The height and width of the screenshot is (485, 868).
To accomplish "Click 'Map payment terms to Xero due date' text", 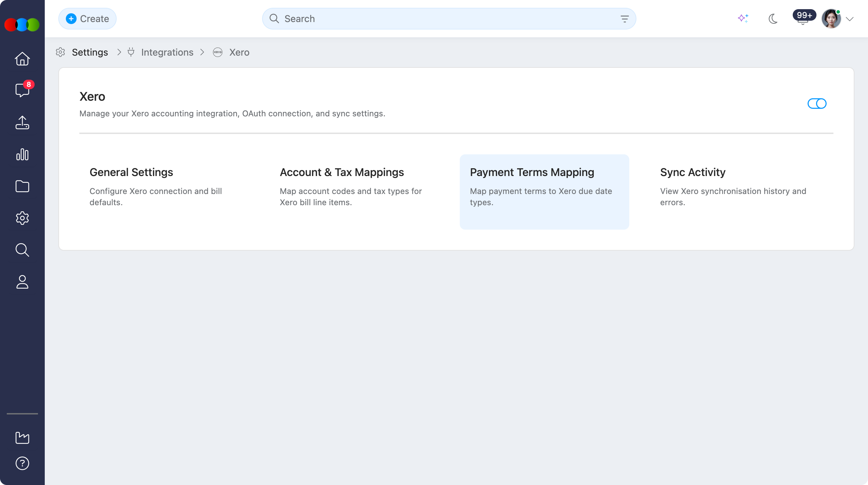I will click(x=541, y=197).
